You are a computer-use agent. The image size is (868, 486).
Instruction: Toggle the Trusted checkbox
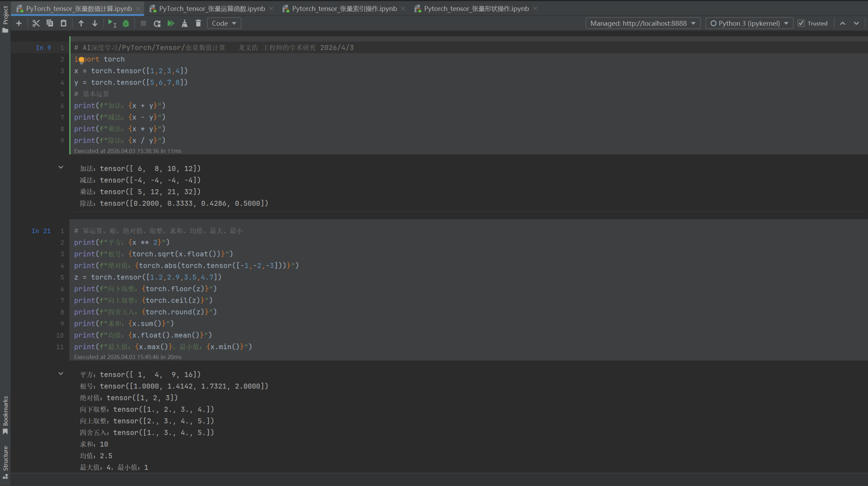801,23
